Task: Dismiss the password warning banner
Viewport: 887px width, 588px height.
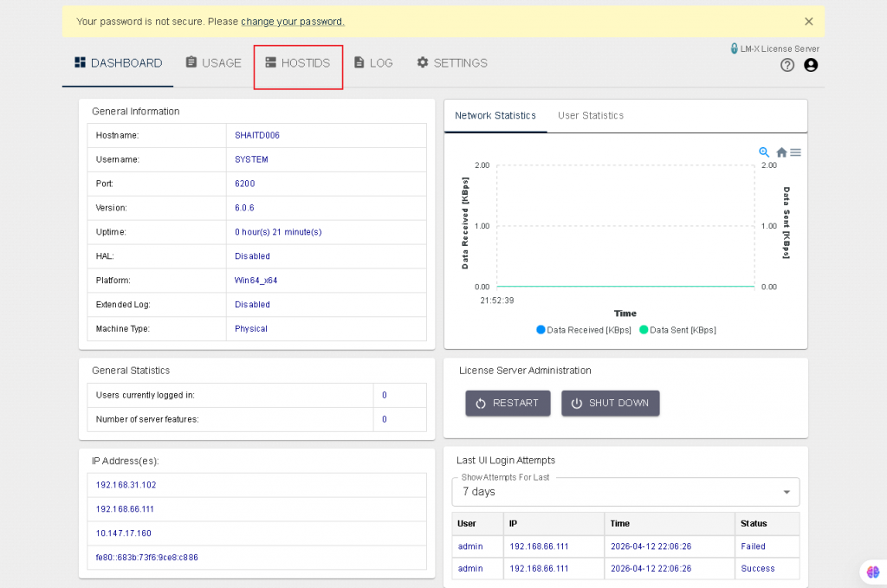Action: (809, 22)
